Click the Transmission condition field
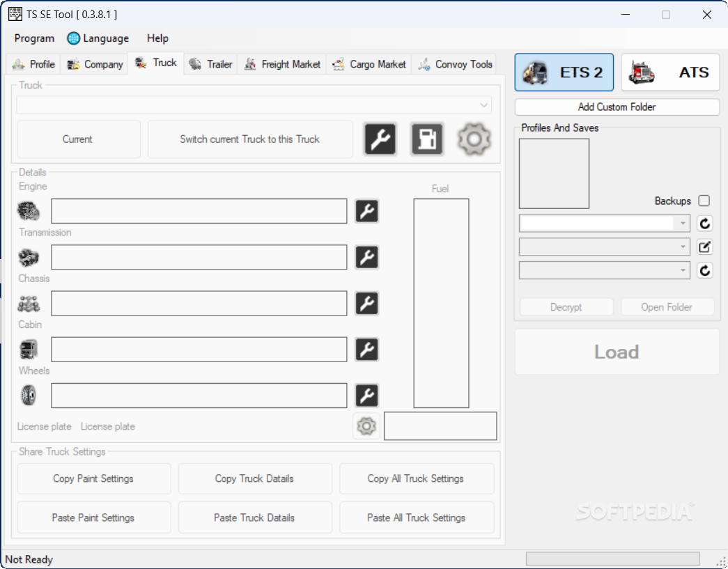The height and width of the screenshot is (569, 728). (x=199, y=257)
